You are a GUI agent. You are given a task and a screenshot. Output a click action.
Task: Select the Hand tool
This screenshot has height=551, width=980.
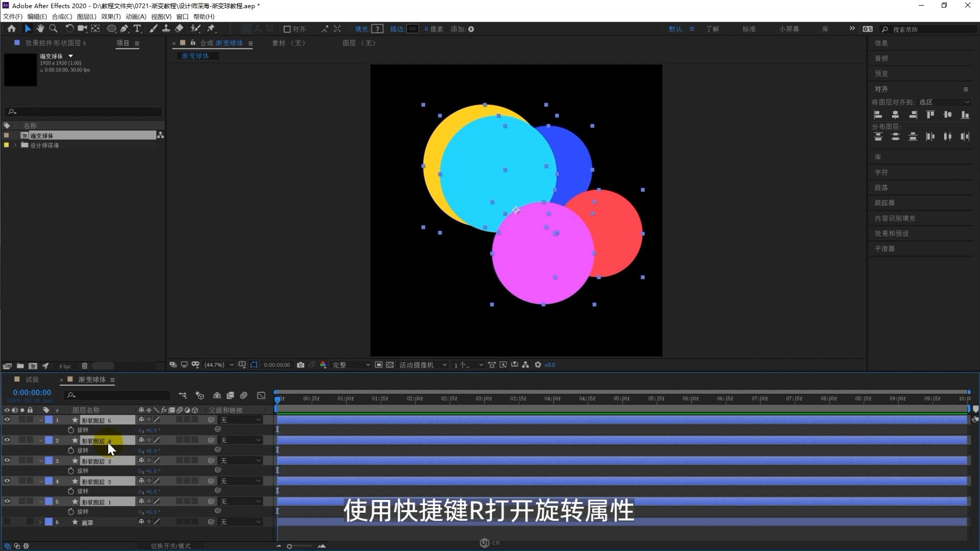pyautogui.click(x=40, y=29)
